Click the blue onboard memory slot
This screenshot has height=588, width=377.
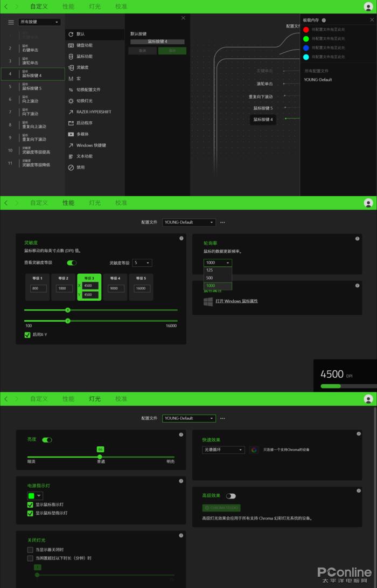point(306,48)
